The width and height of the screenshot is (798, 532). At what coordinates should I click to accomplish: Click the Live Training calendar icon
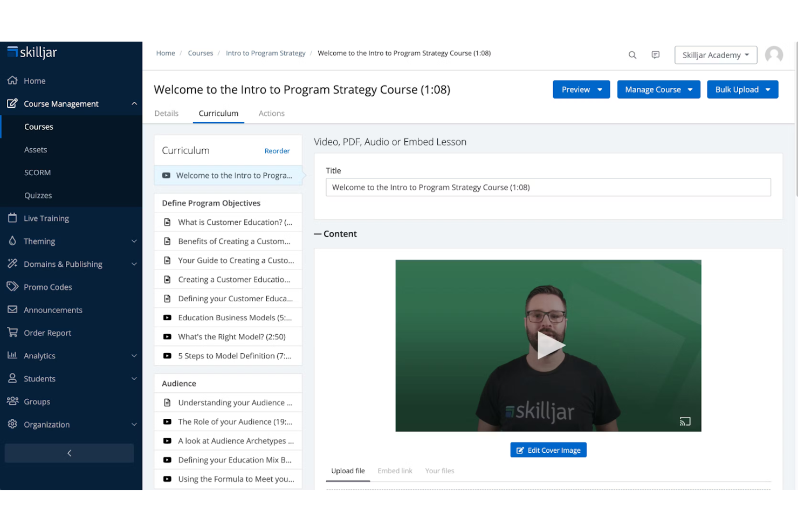(x=13, y=218)
